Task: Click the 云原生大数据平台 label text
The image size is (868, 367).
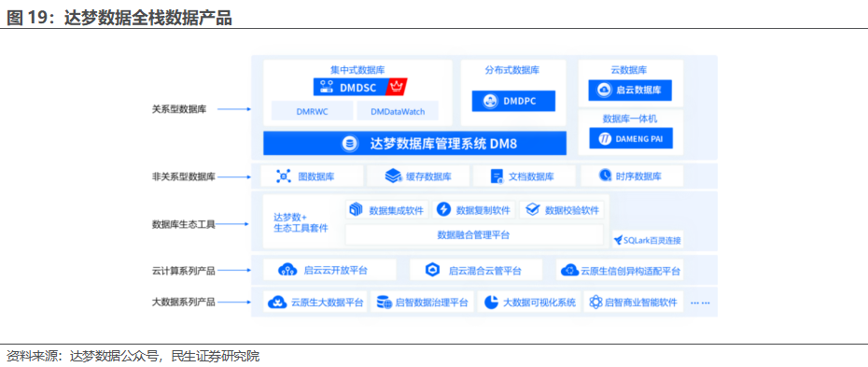Action: 328,303
